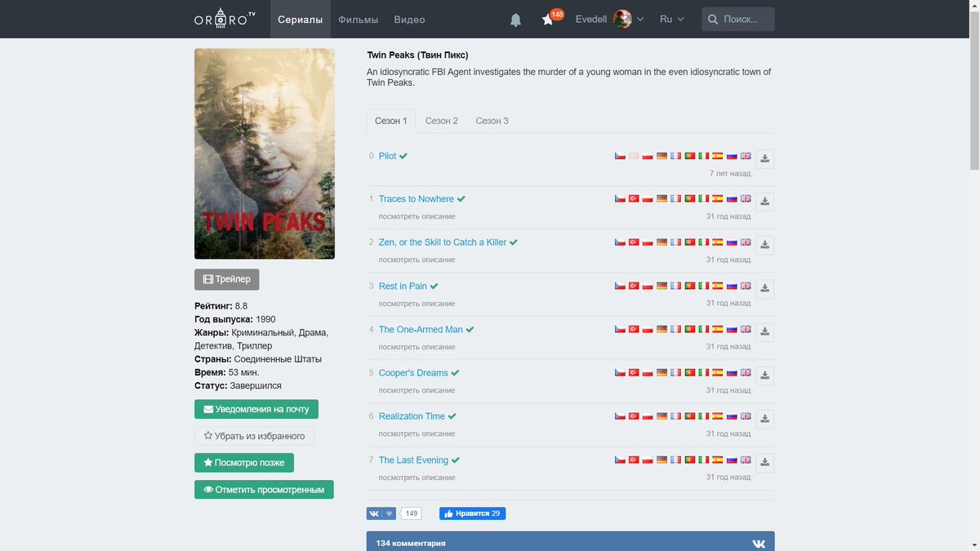
Task: Click the ORORO TV logo
Action: pos(225,19)
